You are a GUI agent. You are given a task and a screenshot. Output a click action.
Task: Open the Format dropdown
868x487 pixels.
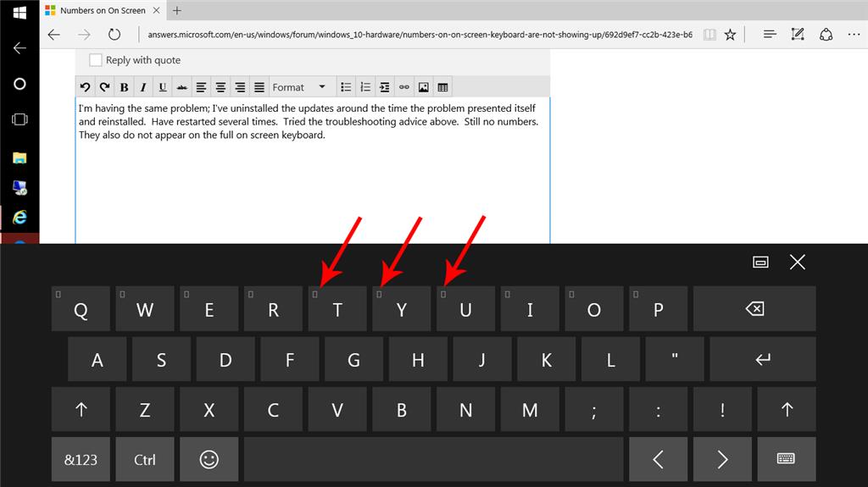click(299, 87)
